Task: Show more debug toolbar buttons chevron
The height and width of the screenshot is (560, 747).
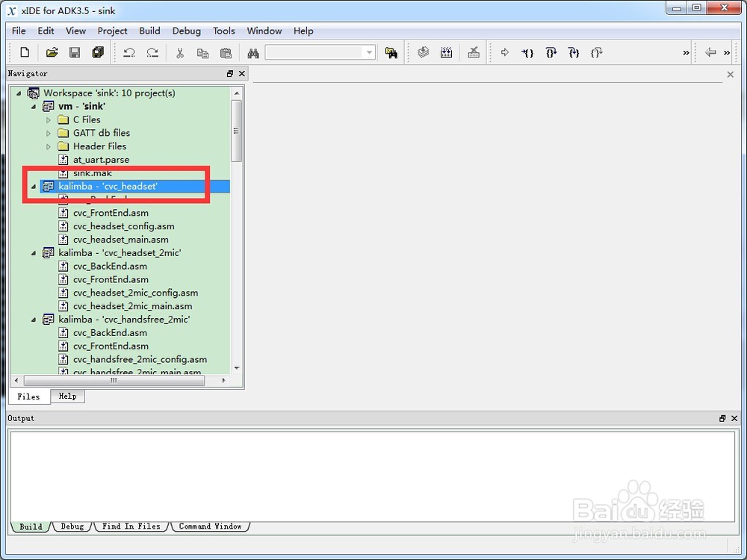Action: pos(686,53)
